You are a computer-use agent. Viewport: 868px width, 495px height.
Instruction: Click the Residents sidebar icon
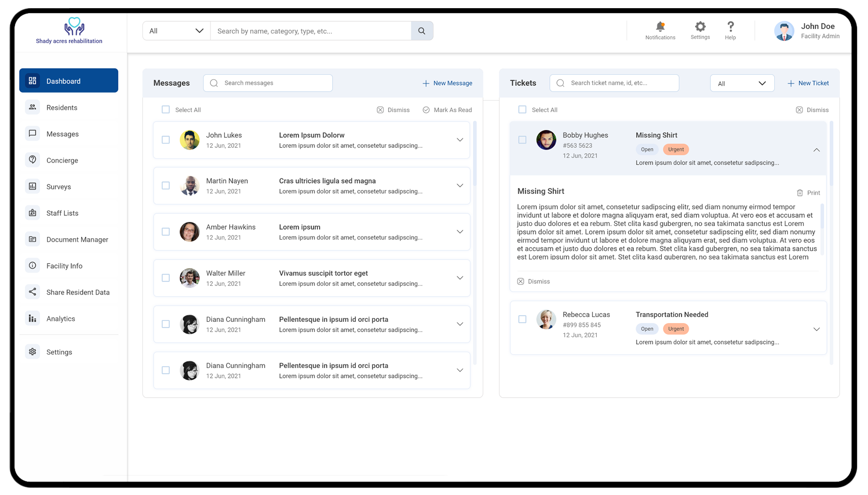pyautogui.click(x=33, y=107)
